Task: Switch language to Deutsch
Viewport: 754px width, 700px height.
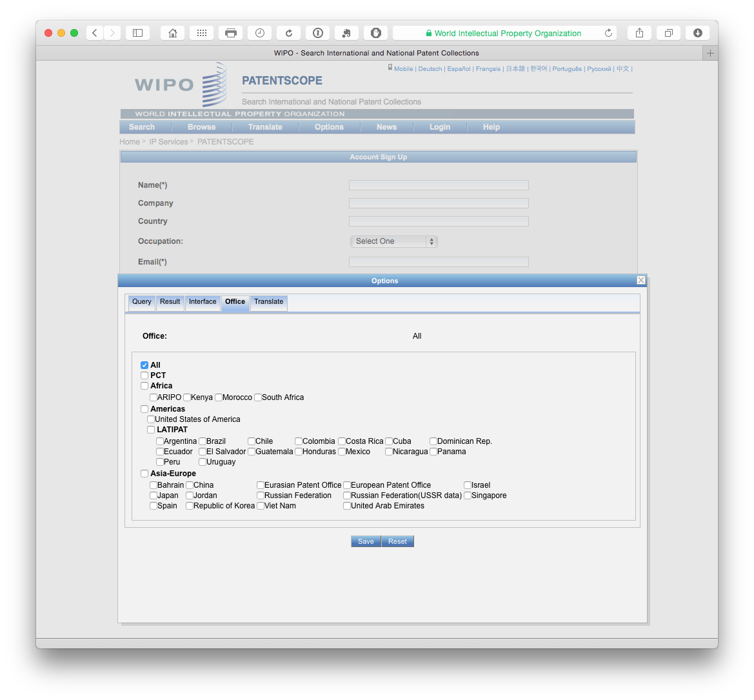Action: tap(430, 69)
